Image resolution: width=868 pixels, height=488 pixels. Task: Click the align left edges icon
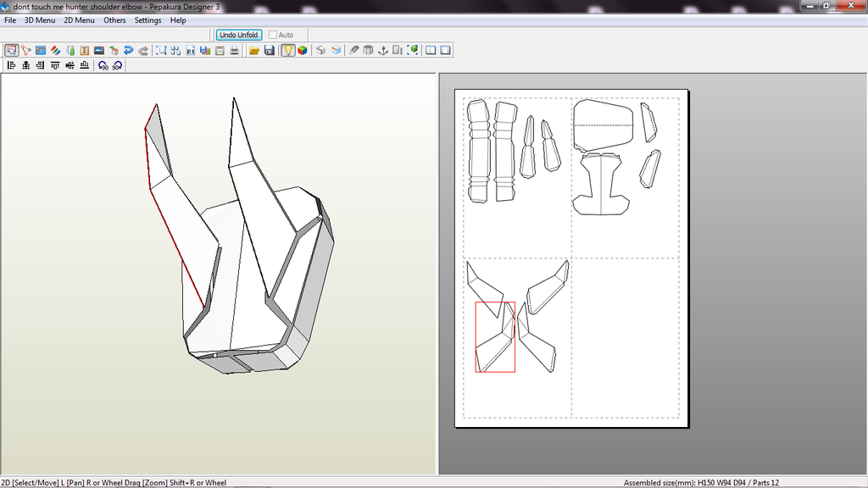coord(11,65)
